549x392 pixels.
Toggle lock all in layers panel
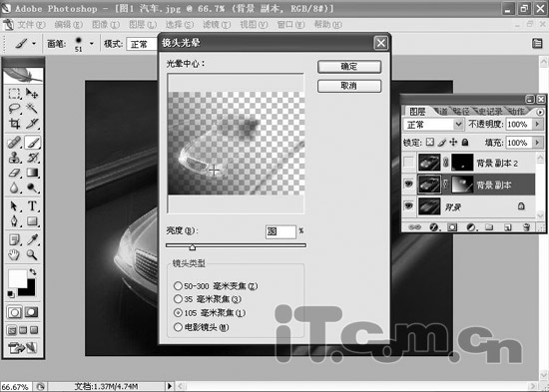point(465,142)
